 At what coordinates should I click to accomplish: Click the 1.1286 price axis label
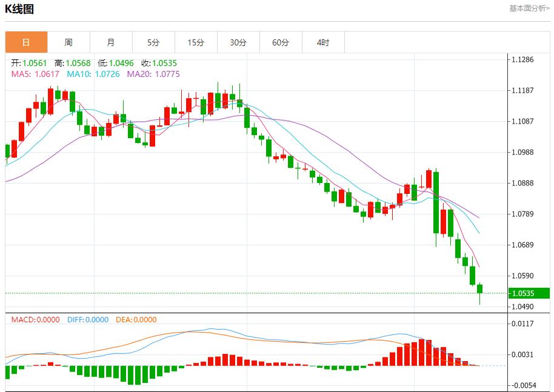pyautogui.click(x=522, y=59)
